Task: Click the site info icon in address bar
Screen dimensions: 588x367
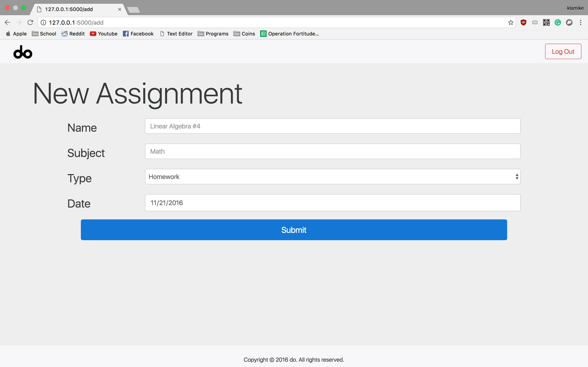Action: point(43,23)
